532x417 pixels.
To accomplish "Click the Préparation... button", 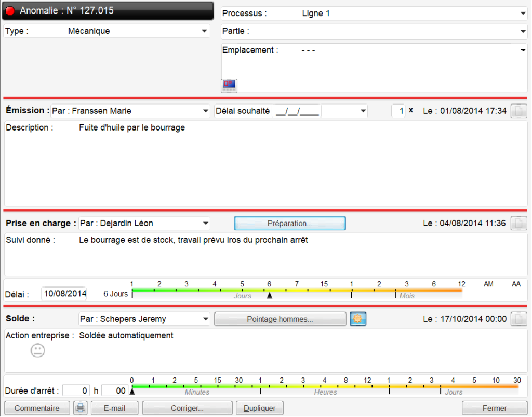I will pyautogui.click(x=290, y=224).
